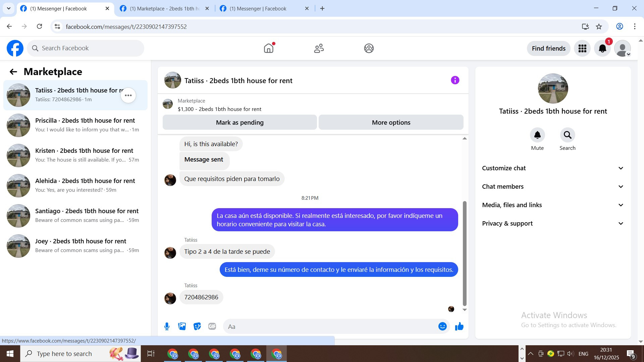
Task: Close the Marketplace browser tab
Action: tap(207, 8)
